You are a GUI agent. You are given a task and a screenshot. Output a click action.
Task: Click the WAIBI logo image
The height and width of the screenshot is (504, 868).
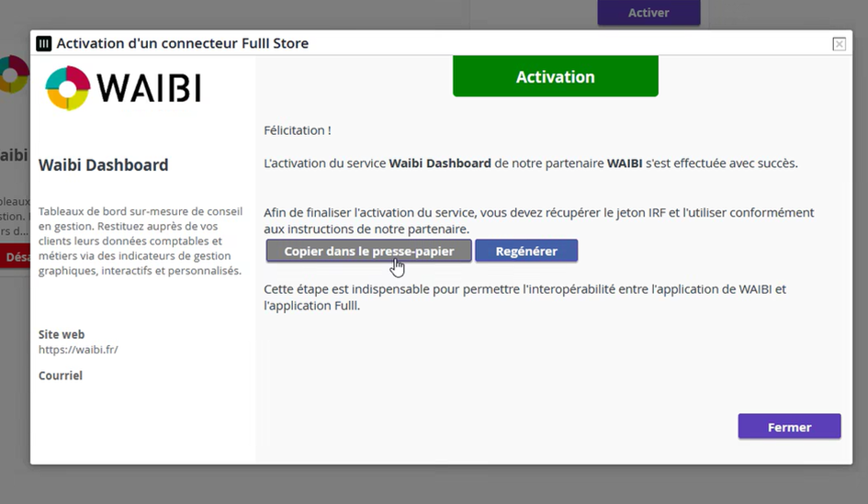tap(123, 88)
